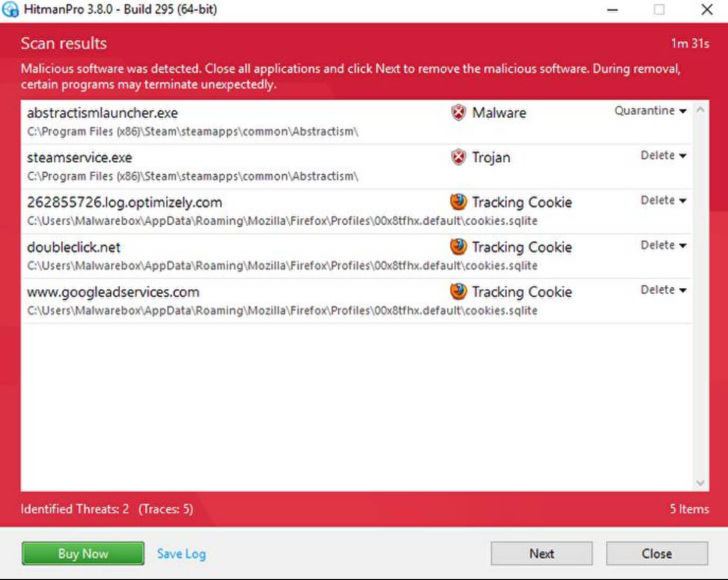Click the shield icon beside Trojan
The image size is (728, 580).
click(x=458, y=157)
